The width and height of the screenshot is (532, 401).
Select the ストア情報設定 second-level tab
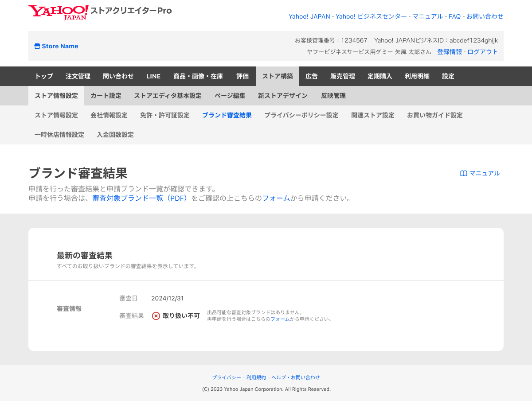56,96
